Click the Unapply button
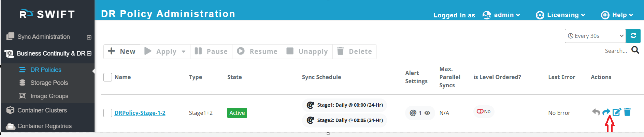644x137 pixels. pyautogui.click(x=307, y=51)
